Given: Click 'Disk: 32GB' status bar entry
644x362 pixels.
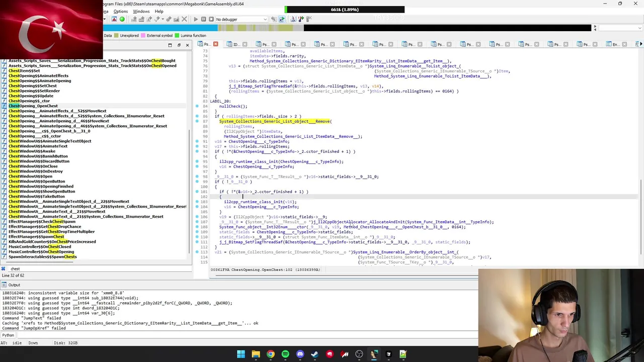Looking at the screenshot, I should 65,343.
